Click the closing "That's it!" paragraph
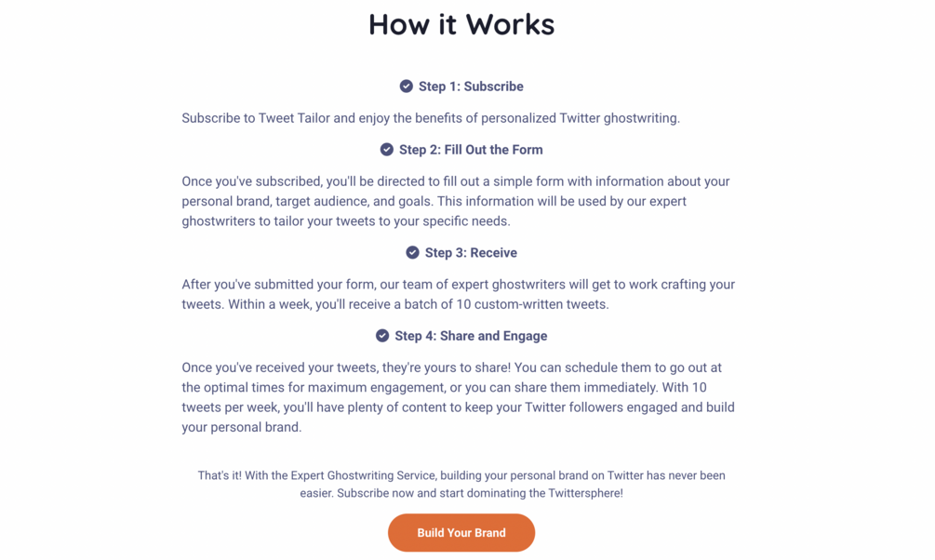The width and height of the screenshot is (935, 560). point(461,484)
